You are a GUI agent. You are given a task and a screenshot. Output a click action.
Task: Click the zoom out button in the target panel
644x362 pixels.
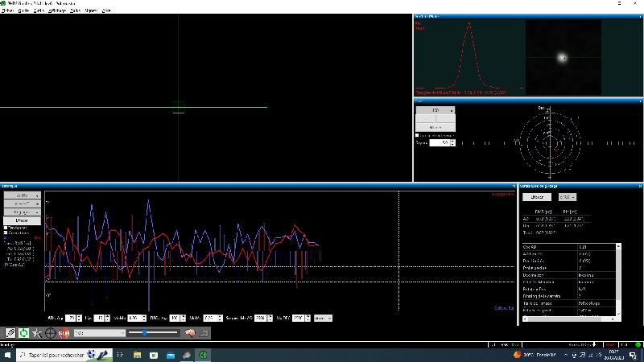point(426,118)
